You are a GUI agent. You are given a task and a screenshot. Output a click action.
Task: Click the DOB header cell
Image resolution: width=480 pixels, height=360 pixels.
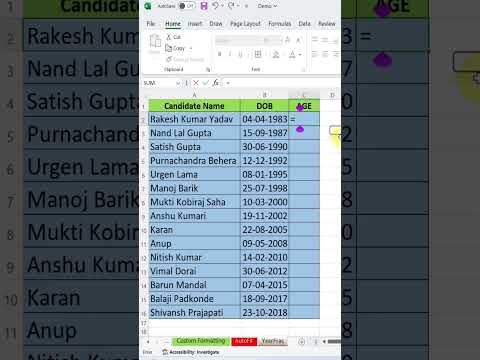point(264,106)
